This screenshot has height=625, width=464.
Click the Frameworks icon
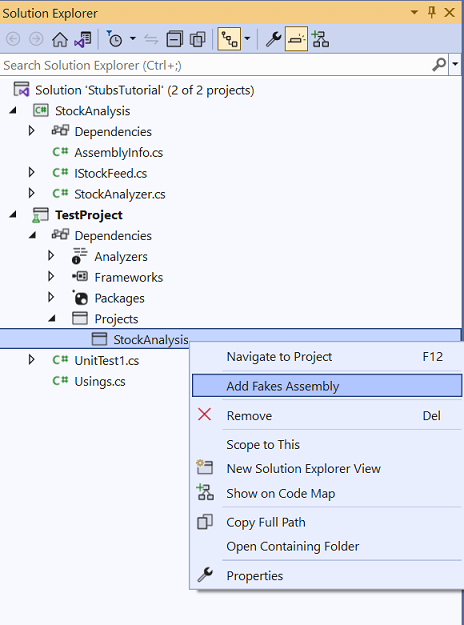(x=80, y=276)
